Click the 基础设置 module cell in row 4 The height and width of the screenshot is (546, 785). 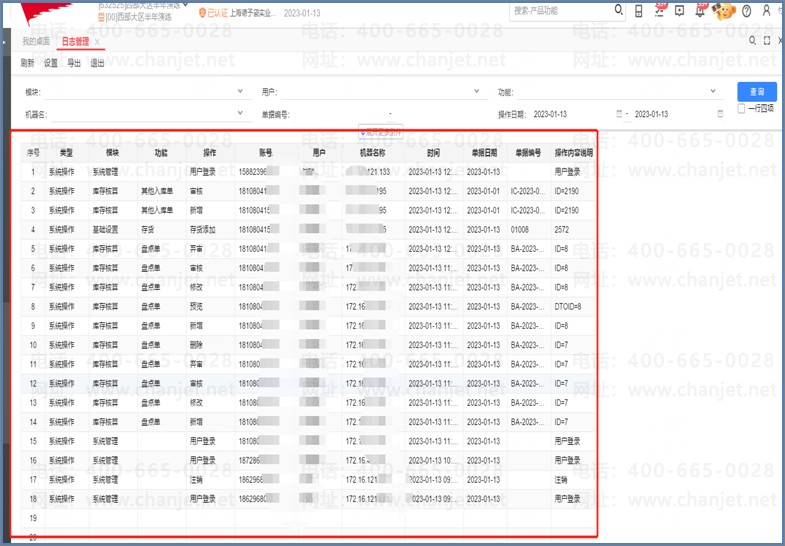point(105,229)
